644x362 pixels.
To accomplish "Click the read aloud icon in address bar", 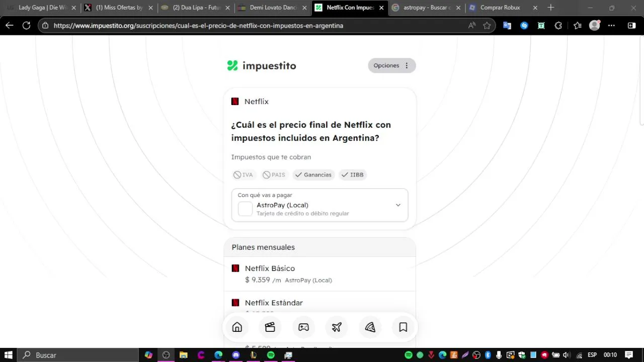I will [471, 25].
